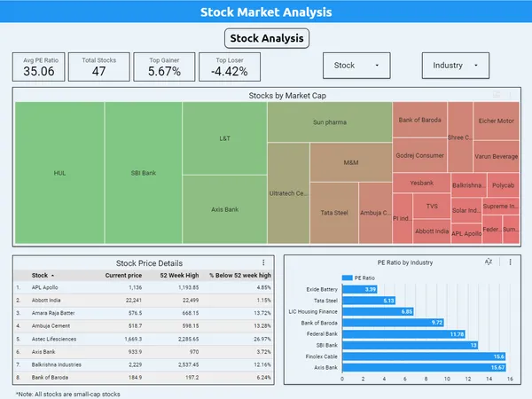This screenshot has height=399, width=532.
Task: Select the Balkrishna treemap block
Action: (469, 185)
